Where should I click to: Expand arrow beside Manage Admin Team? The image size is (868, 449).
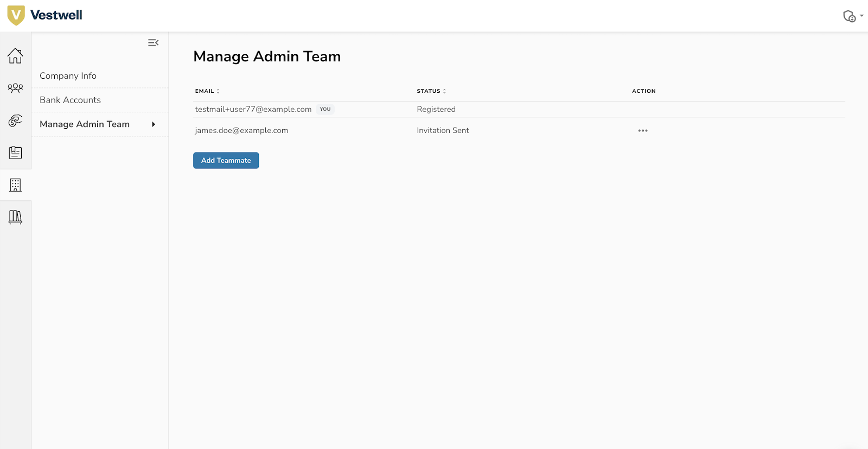[154, 124]
